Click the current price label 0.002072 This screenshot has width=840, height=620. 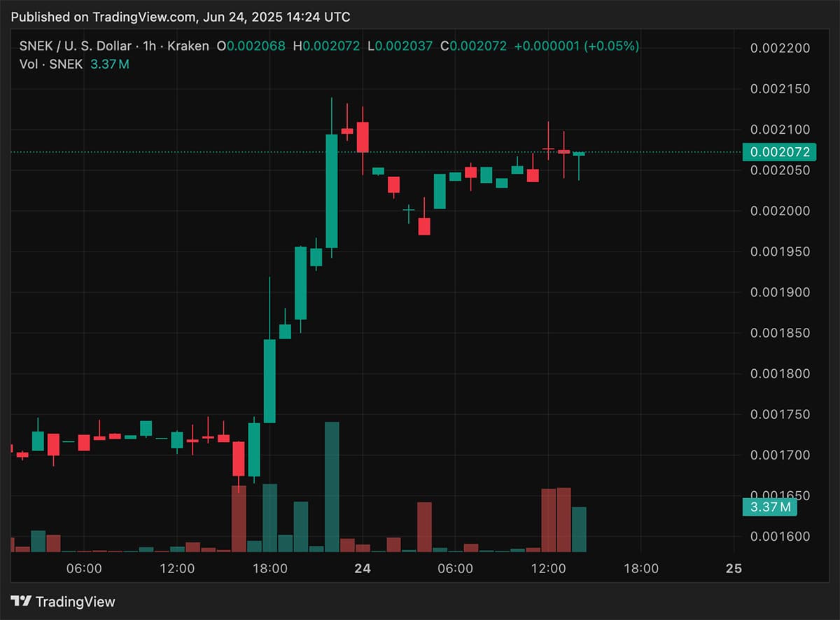coord(780,152)
